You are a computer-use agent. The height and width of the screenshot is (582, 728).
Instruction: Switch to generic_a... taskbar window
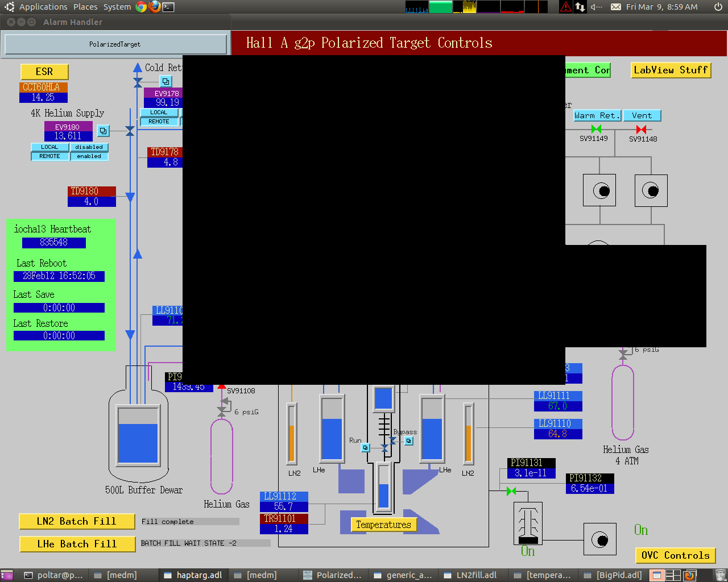coord(403,575)
